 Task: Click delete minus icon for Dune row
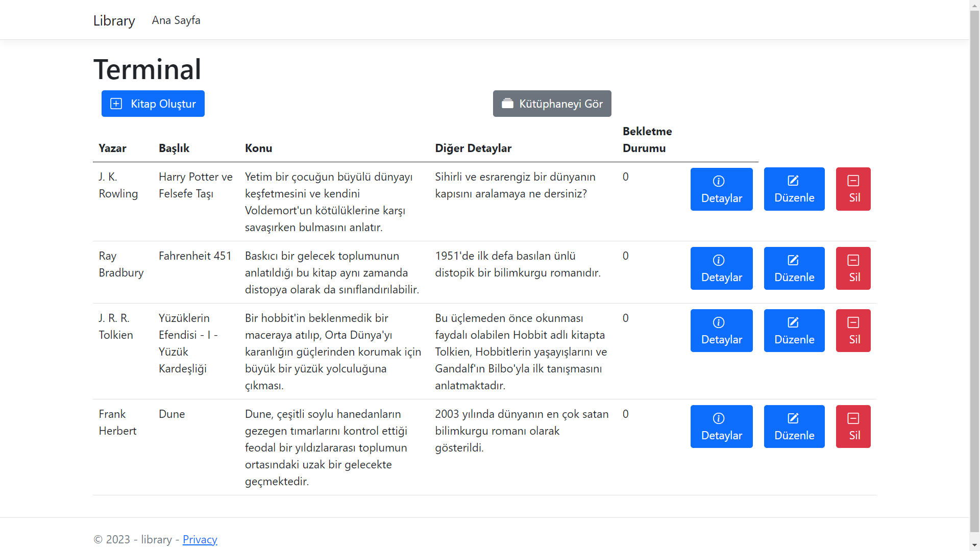click(x=853, y=418)
